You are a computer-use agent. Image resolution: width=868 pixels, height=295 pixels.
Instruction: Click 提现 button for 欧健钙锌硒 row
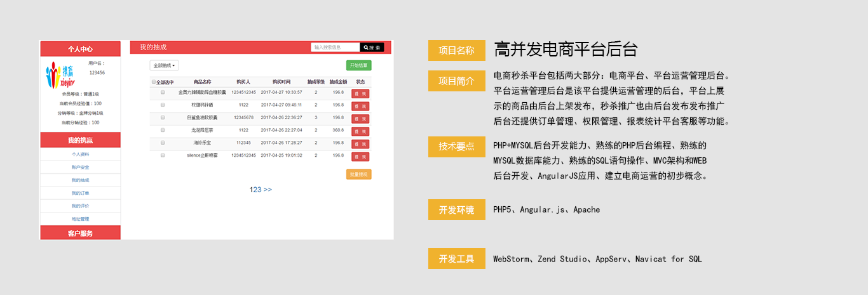tap(360, 106)
